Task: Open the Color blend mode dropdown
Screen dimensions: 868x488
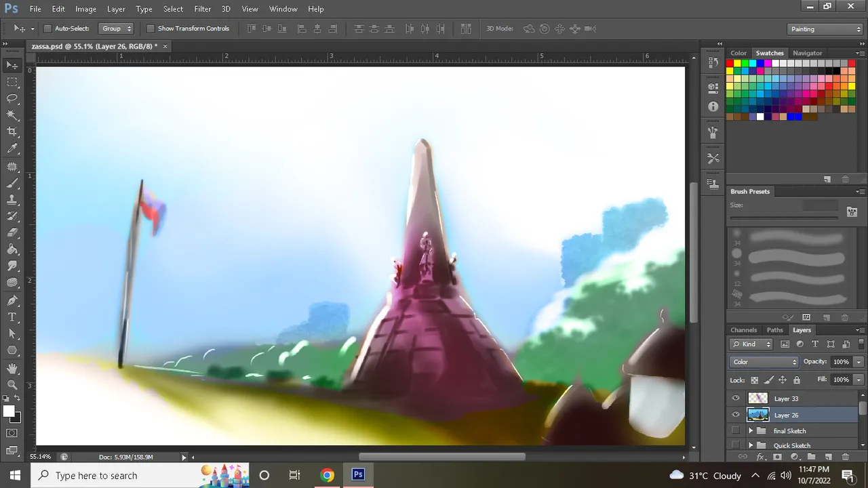Action: tap(764, 362)
